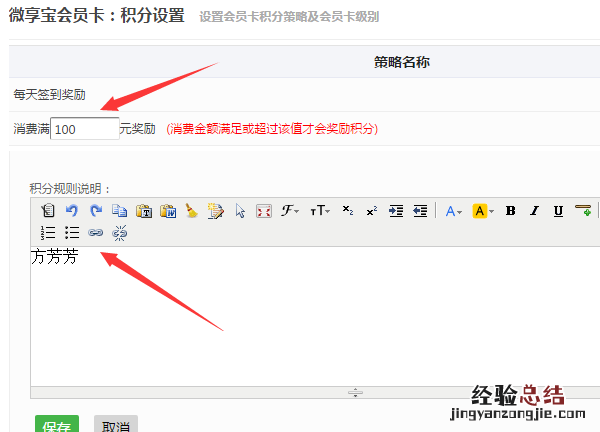
Task: Click the 策略名称 column header
Action: click(x=402, y=62)
